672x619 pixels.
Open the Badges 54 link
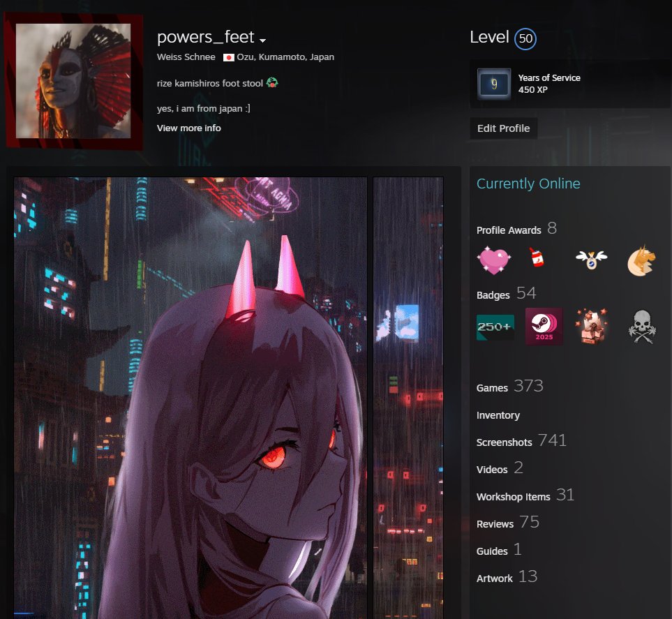(506, 294)
